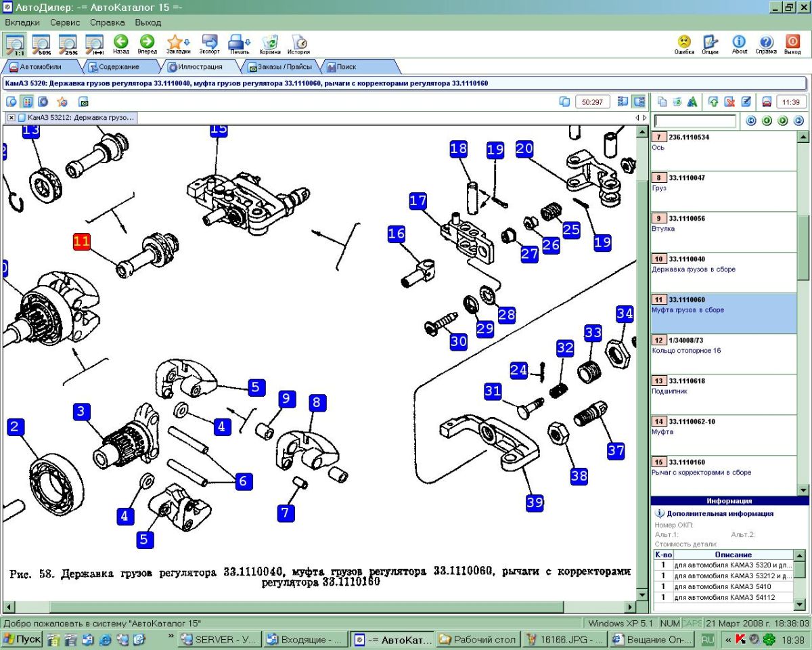Select part 8 33.1110047 Груз in list
The height and width of the screenshot is (650, 812).
tap(723, 192)
